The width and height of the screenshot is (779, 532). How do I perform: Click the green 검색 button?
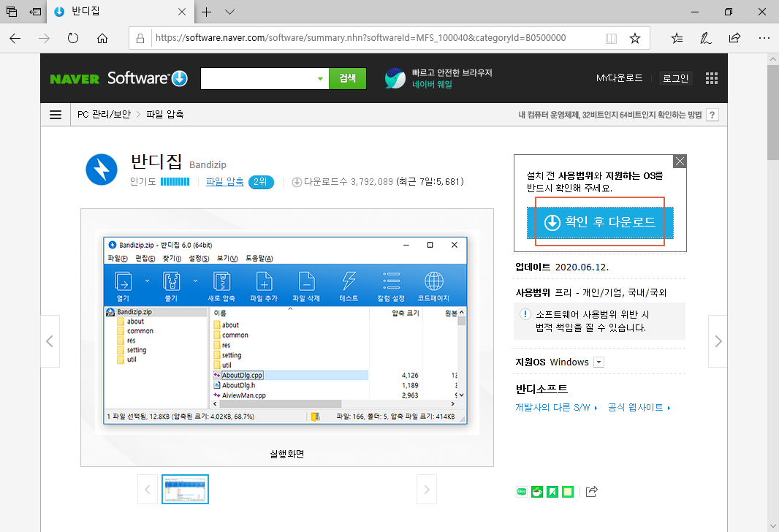pyautogui.click(x=347, y=78)
